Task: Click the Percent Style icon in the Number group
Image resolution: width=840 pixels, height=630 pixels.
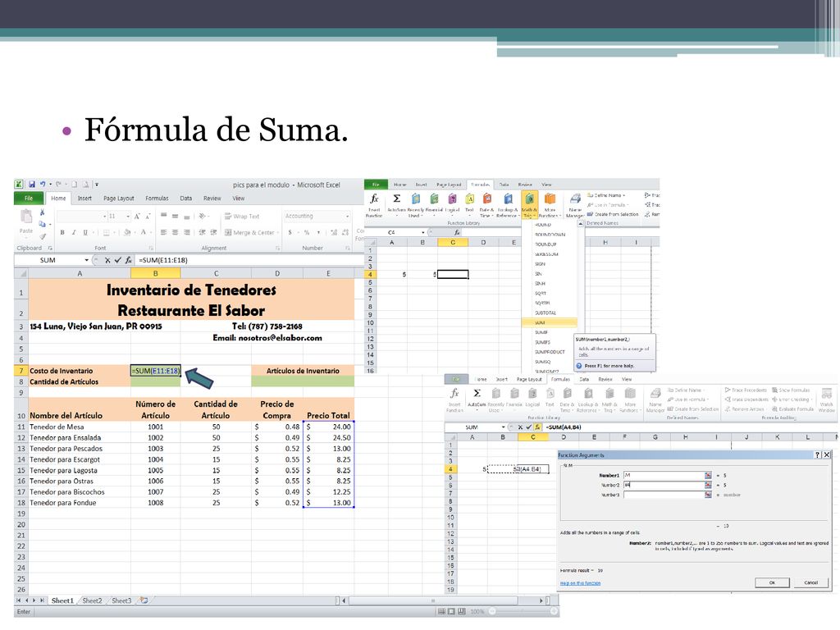Action: 307,232
